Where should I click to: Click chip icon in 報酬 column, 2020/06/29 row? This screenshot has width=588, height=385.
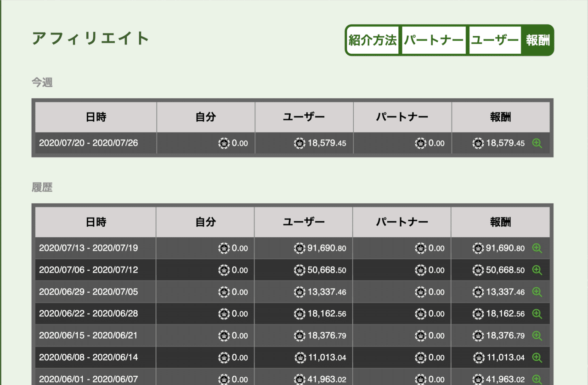[x=478, y=292]
